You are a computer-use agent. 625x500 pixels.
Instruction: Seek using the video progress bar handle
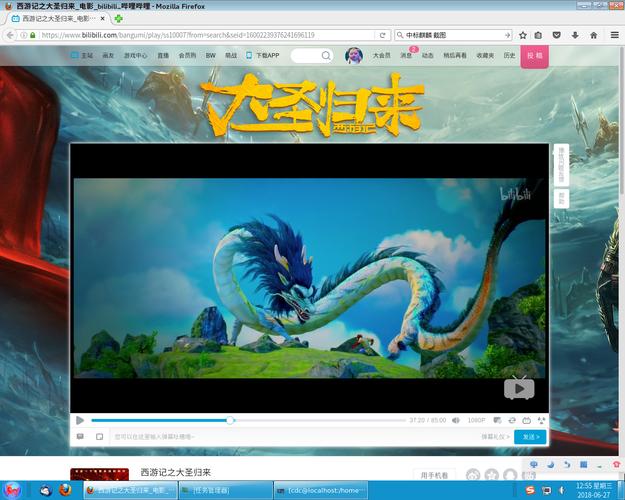pyautogui.click(x=231, y=420)
